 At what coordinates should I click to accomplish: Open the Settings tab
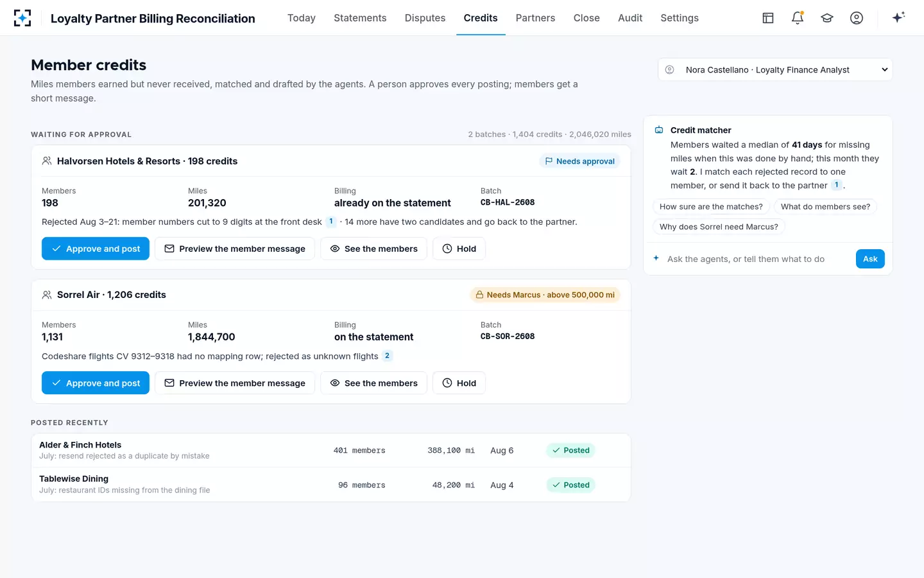point(680,18)
